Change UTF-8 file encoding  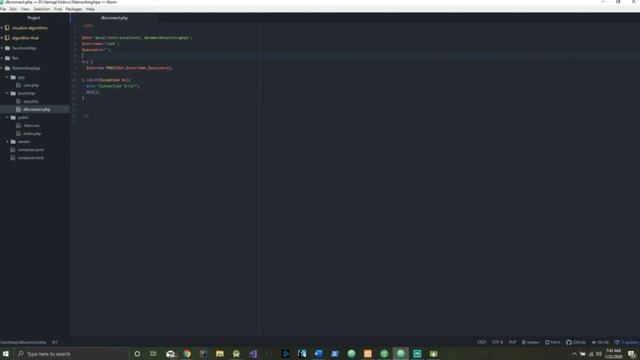[x=497, y=342]
